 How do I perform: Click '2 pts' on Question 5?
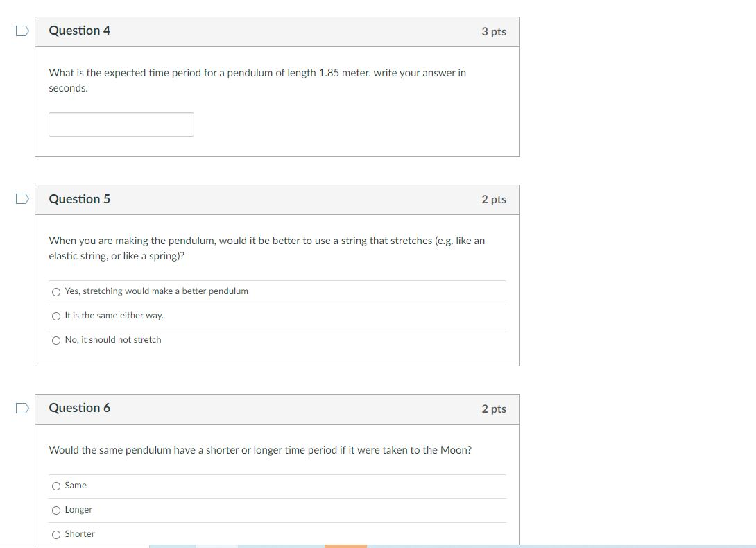[x=494, y=199]
